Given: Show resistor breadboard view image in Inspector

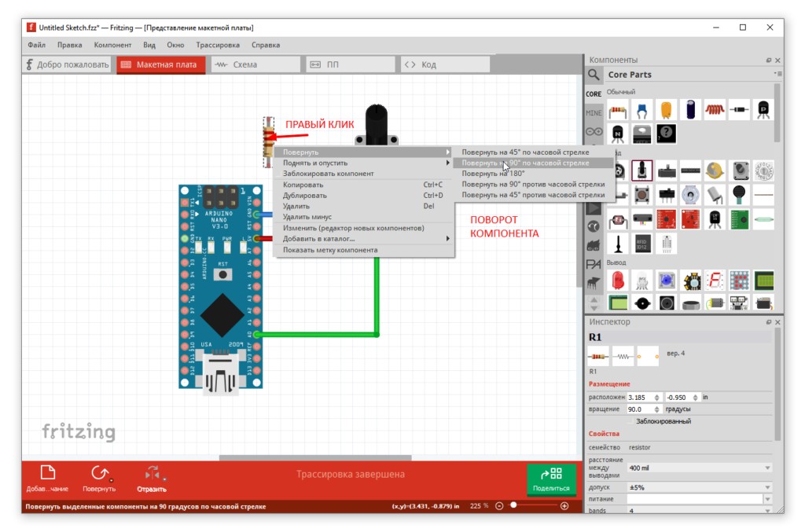Looking at the screenshot, I should [598, 356].
